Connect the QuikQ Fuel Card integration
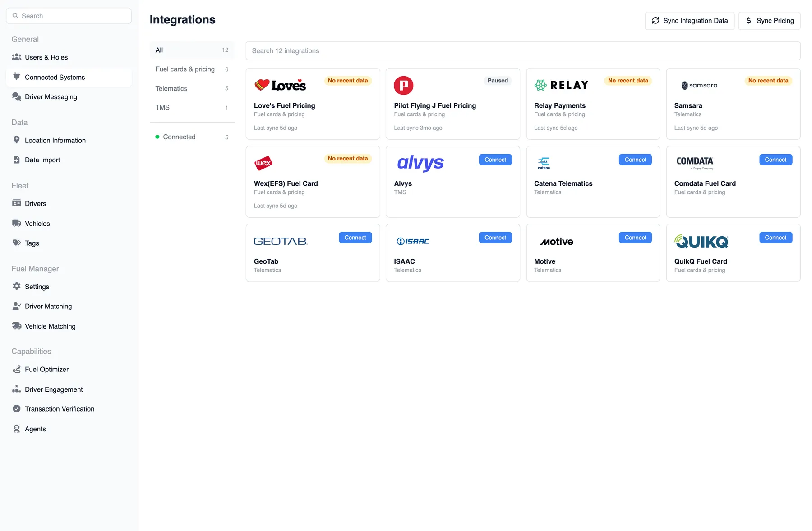The width and height of the screenshot is (812, 531). (775, 238)
